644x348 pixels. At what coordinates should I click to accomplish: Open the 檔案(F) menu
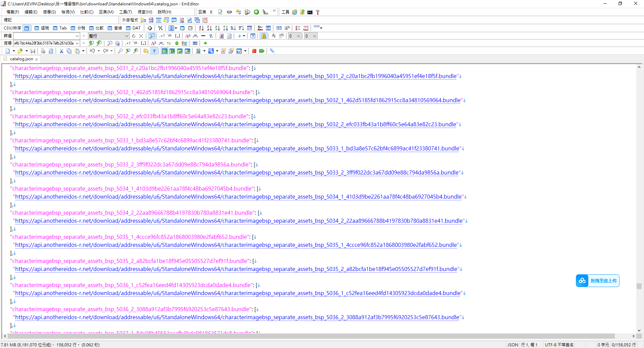pos(13,12)
